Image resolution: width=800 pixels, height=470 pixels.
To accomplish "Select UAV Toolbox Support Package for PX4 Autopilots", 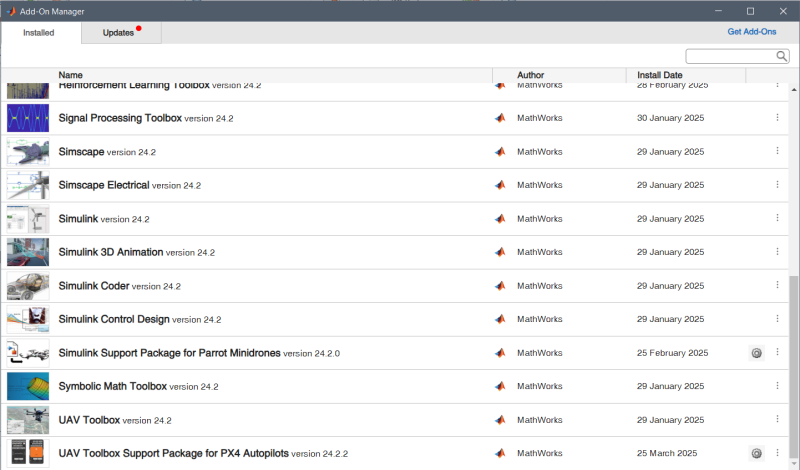I will (x=173, y=453).
